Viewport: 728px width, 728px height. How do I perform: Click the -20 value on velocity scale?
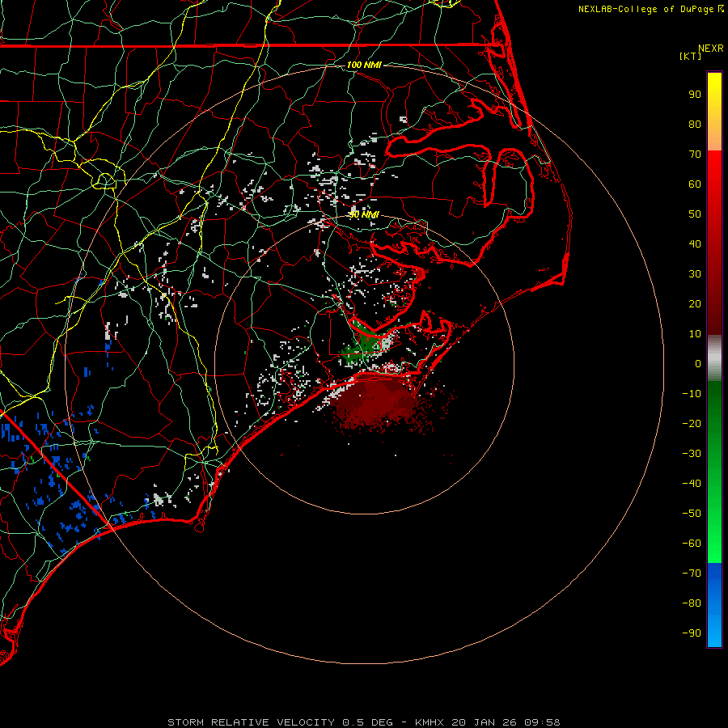click(692, 423)
